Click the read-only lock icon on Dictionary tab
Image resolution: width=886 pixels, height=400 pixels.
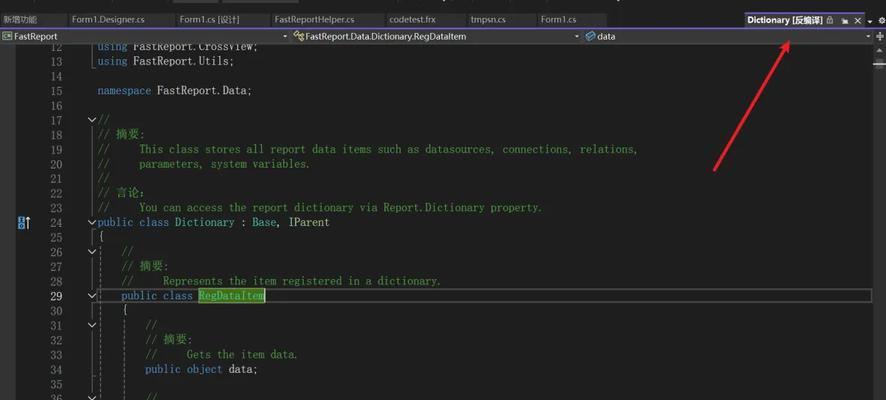pyautogui.click(x=829, y=20)
